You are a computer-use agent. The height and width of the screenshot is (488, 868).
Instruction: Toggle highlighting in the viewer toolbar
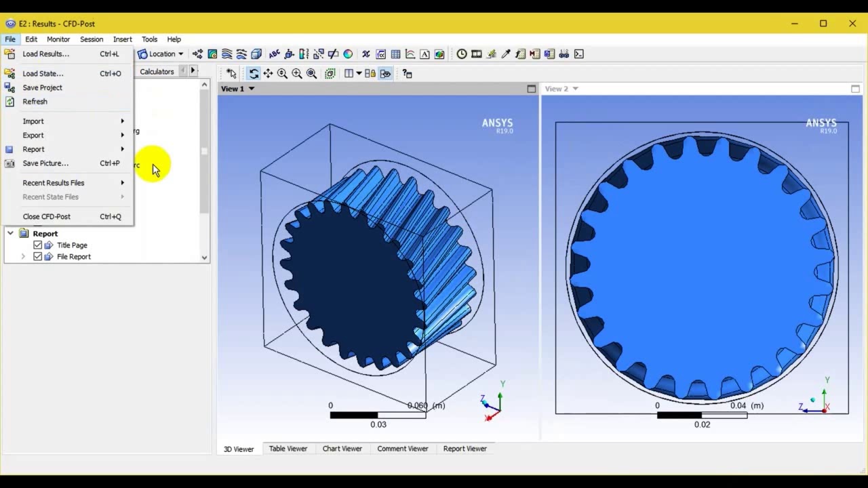[330, 73]
